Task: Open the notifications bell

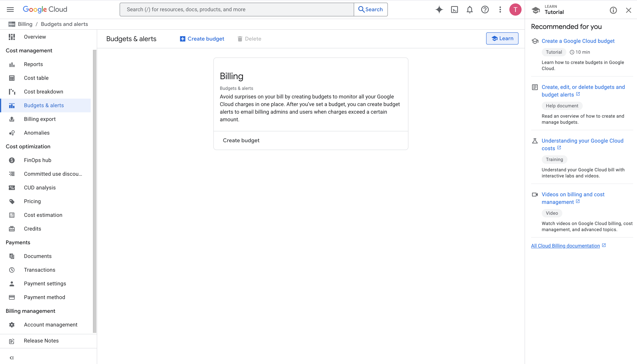Action: pyautogui.click(x=469, y=10)
